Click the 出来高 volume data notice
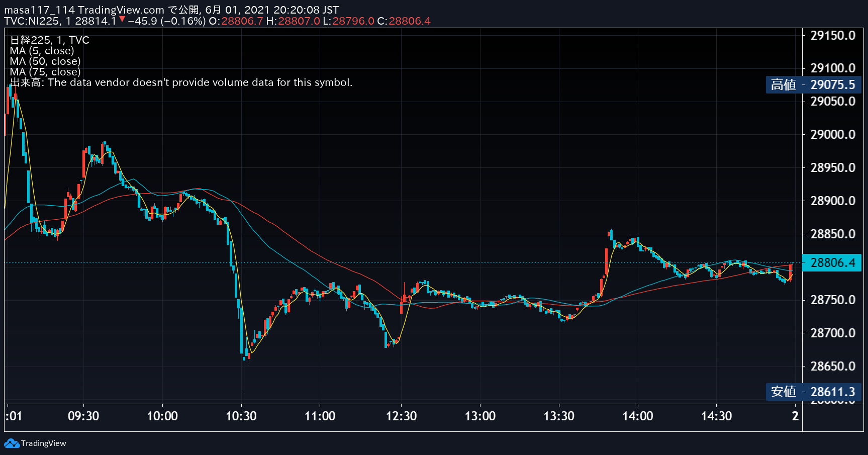This screenshot has height=455, width=868. pos(181,82)
